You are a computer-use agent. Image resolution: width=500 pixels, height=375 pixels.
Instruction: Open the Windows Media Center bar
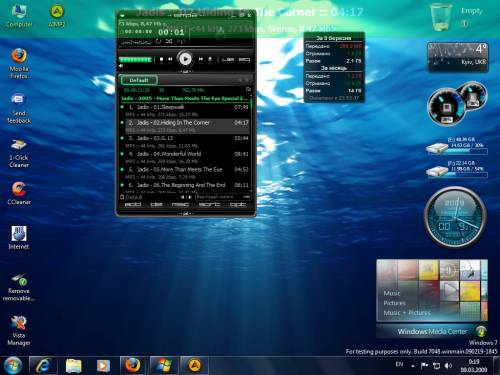(432, 331)
